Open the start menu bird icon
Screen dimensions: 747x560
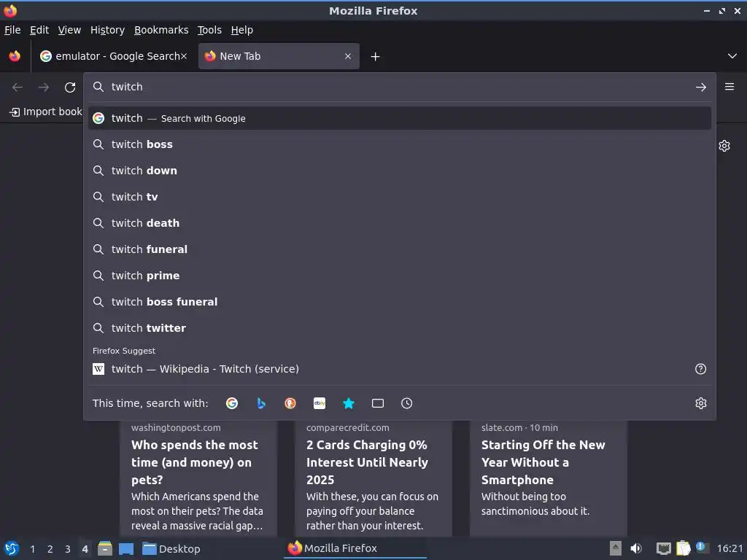12,548
